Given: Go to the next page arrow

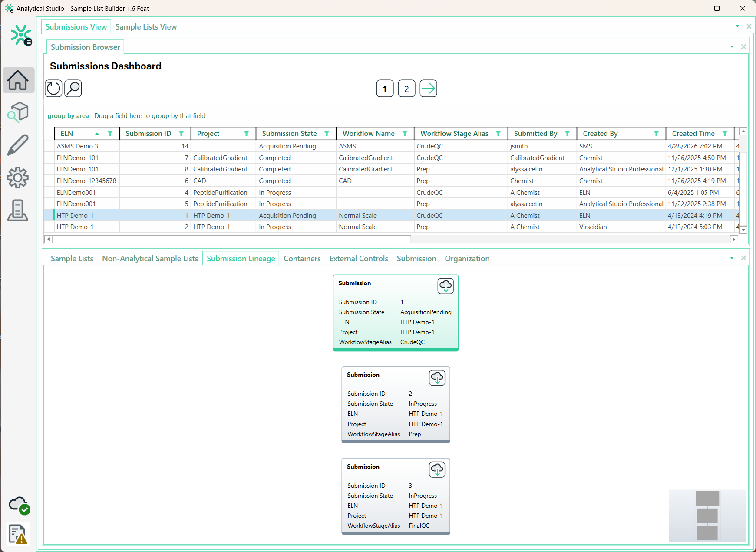Looking at the screenshot, I should 428,89.
